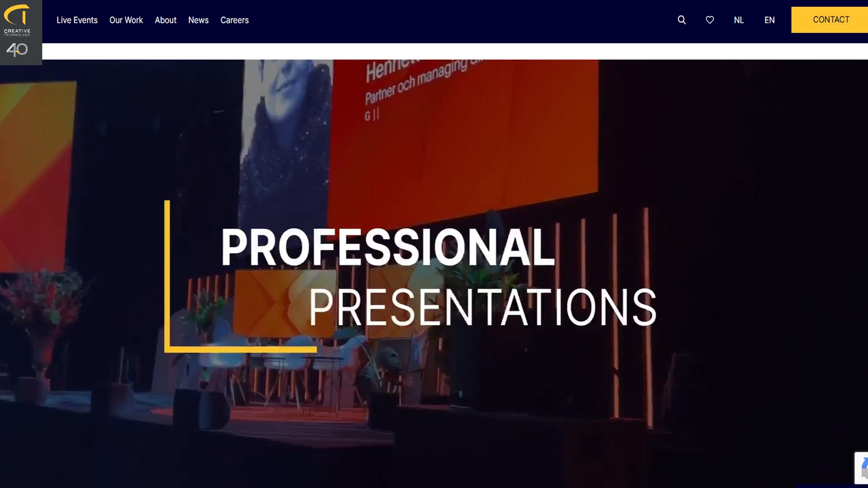The image size is (868, 488).
Task: Click the Professional Presentations hero video
Action: (x=434, y=273)
